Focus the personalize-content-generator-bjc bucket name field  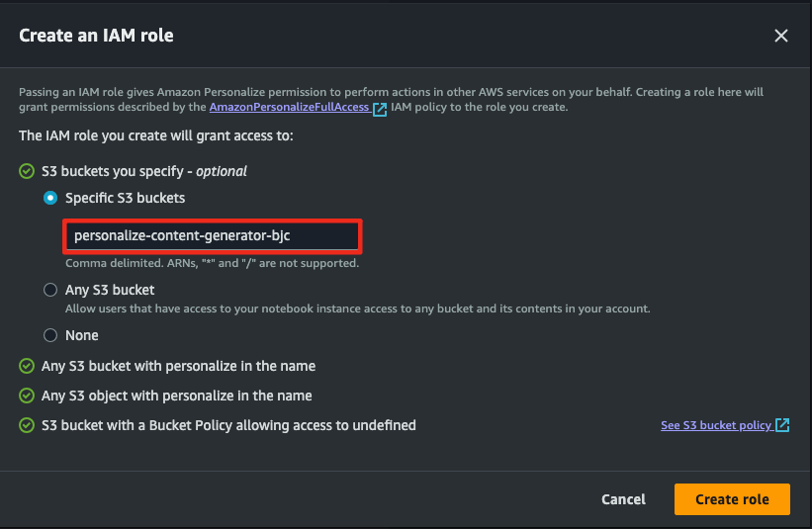tap(213, 236)
